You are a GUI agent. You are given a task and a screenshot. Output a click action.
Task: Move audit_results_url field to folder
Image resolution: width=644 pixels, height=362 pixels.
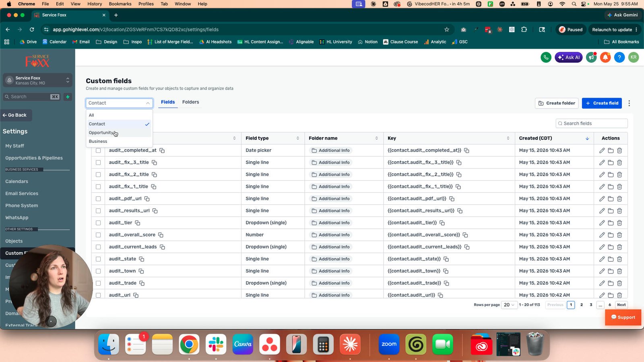(x=611, y=211)
